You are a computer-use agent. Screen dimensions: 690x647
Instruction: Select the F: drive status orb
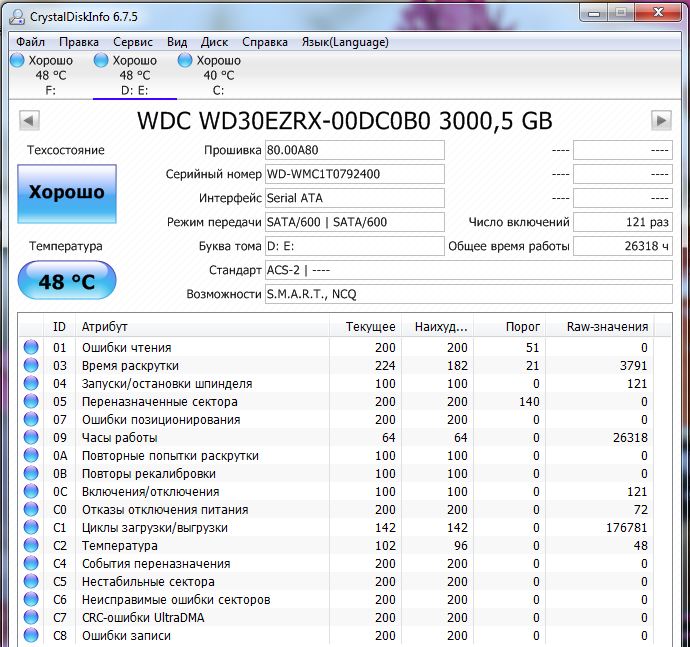click(x=17, y=61)
